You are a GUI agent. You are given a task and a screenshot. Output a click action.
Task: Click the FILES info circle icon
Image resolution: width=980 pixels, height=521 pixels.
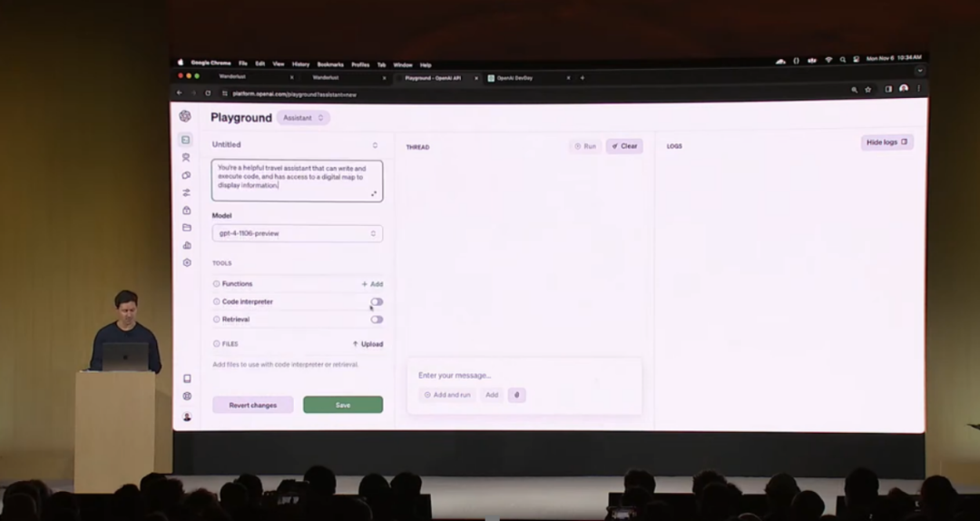(216, 343)
